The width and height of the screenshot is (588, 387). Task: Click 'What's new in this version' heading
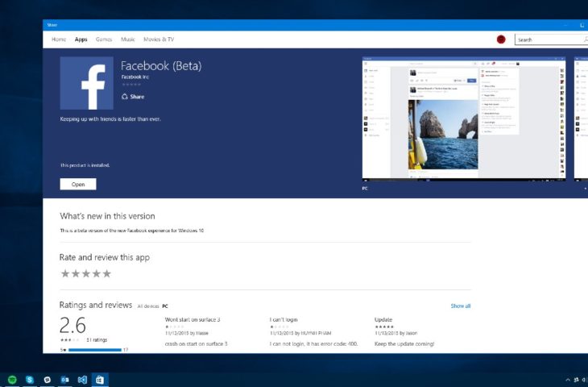(107, 216)
